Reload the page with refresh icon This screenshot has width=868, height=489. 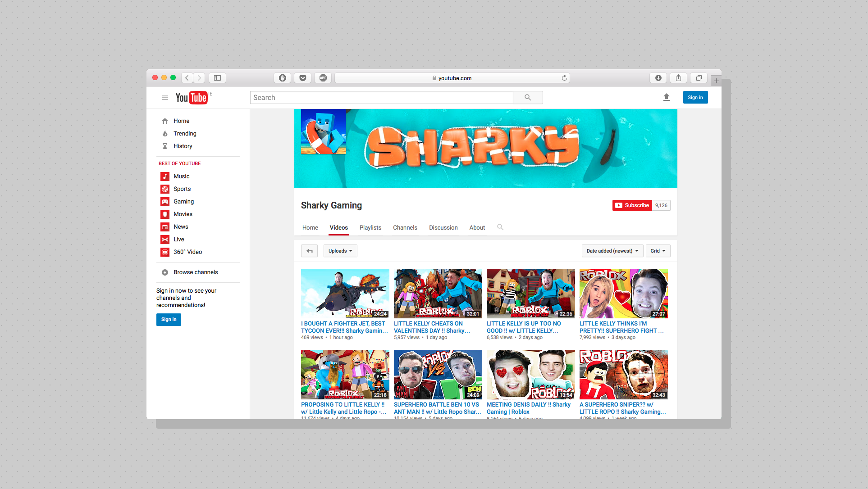(x=564, y=78)
